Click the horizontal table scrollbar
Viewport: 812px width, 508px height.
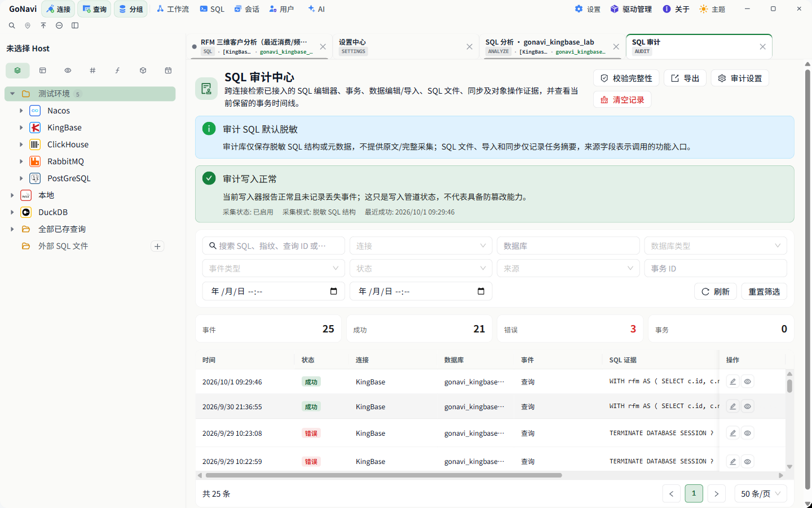point(383,475)
